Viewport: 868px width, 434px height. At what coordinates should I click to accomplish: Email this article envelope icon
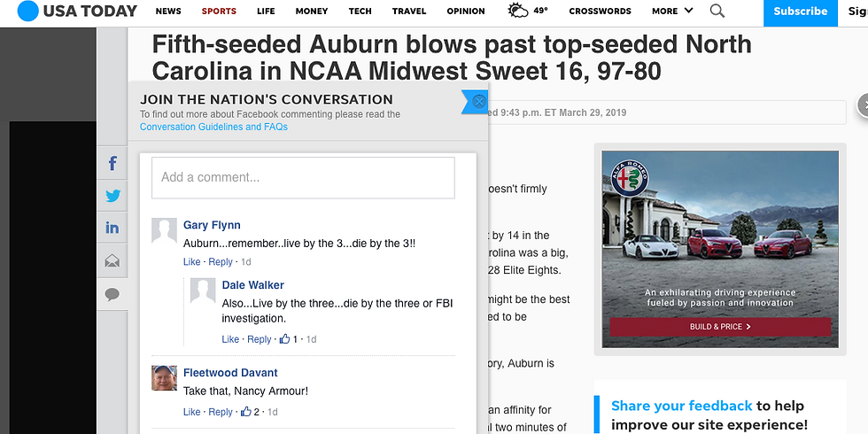click(112, 260)
